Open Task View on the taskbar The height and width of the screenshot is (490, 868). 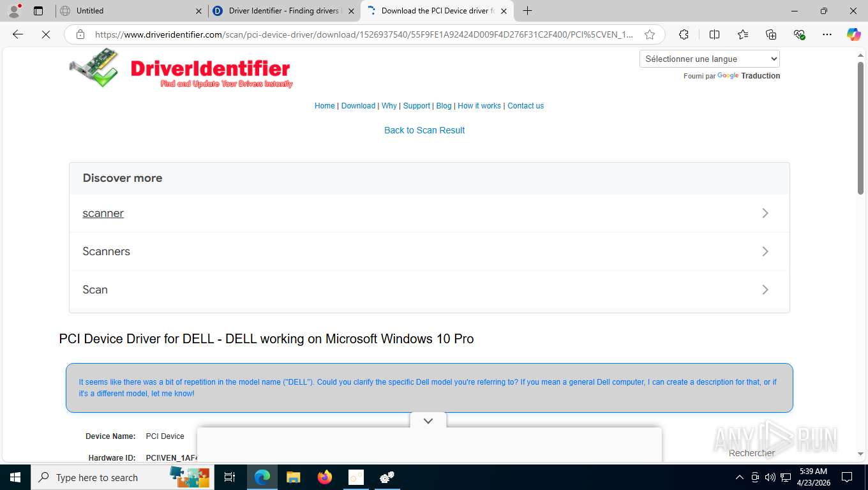point(230,477)
